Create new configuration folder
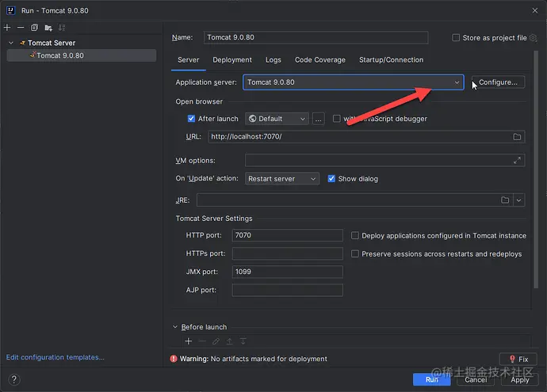The height and width of the screenshot is (392, 547). [x=48, y=28]
